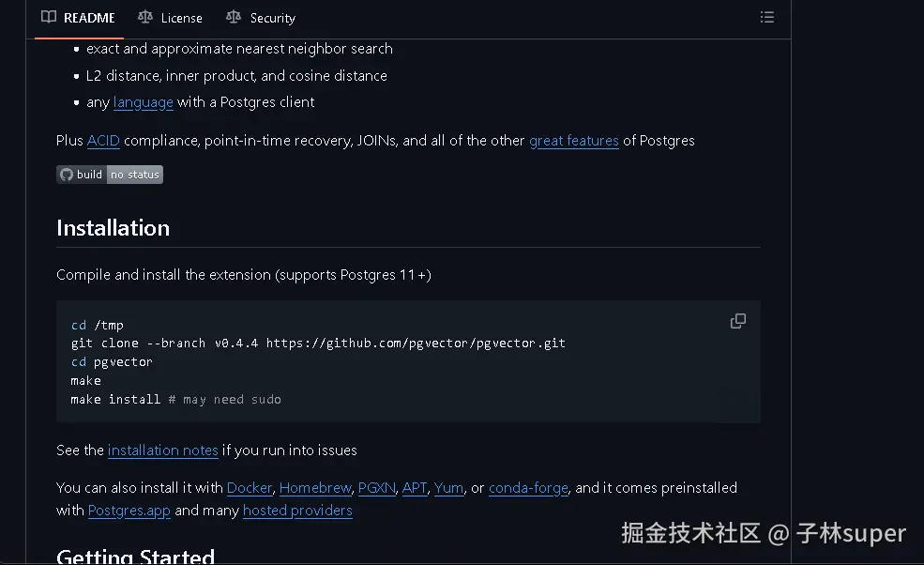Image resolution: width=924 pixels, height=565 pixels.
Task: Open the Homebrew link
Action: click(314, 487)
